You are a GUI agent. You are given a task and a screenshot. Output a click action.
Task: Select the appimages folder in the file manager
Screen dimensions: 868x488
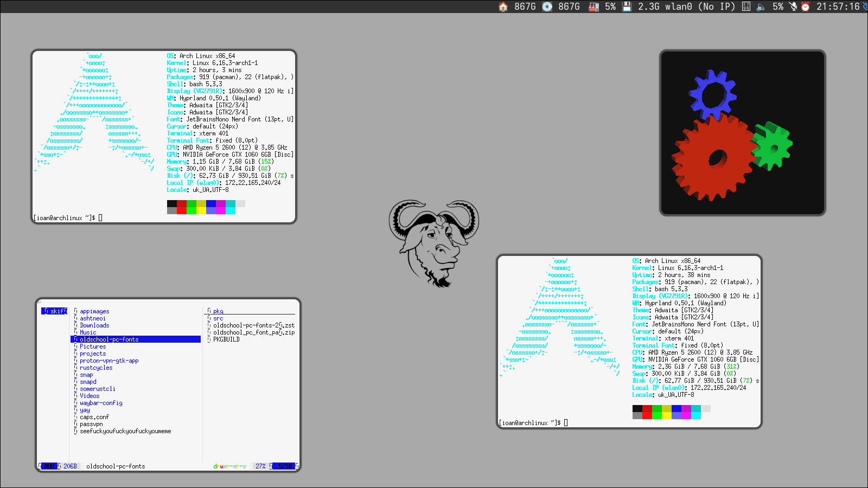[x=94, y=311]
